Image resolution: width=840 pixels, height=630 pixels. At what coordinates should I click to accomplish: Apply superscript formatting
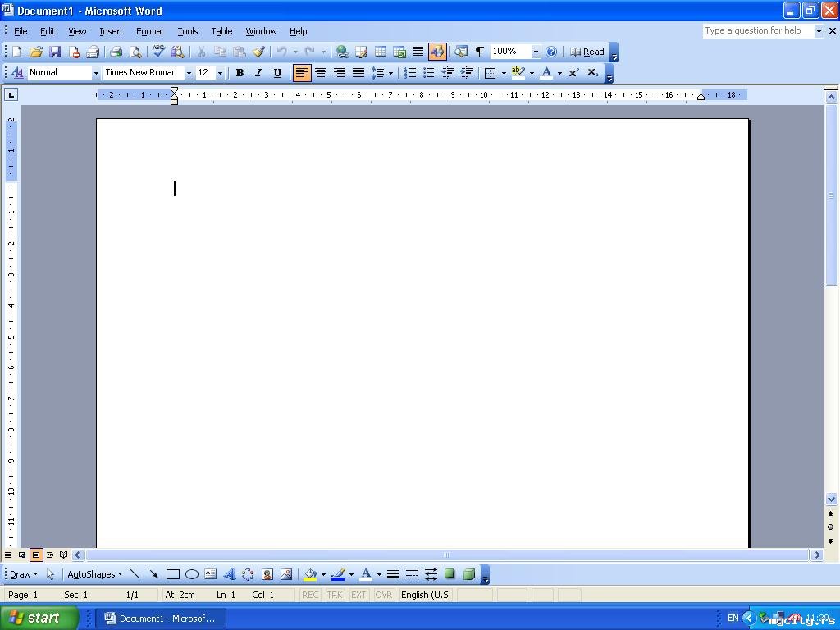[573, 73]
